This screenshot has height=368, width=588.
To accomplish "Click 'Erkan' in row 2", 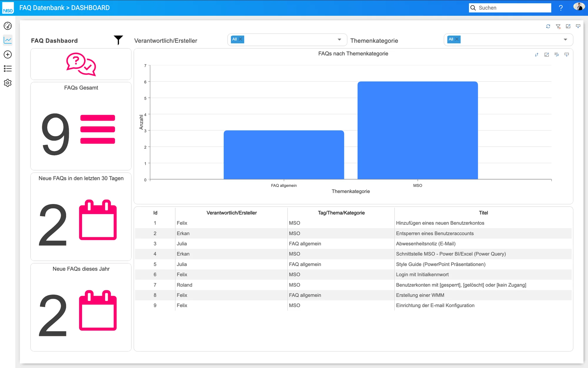I will tap(183, 233).
